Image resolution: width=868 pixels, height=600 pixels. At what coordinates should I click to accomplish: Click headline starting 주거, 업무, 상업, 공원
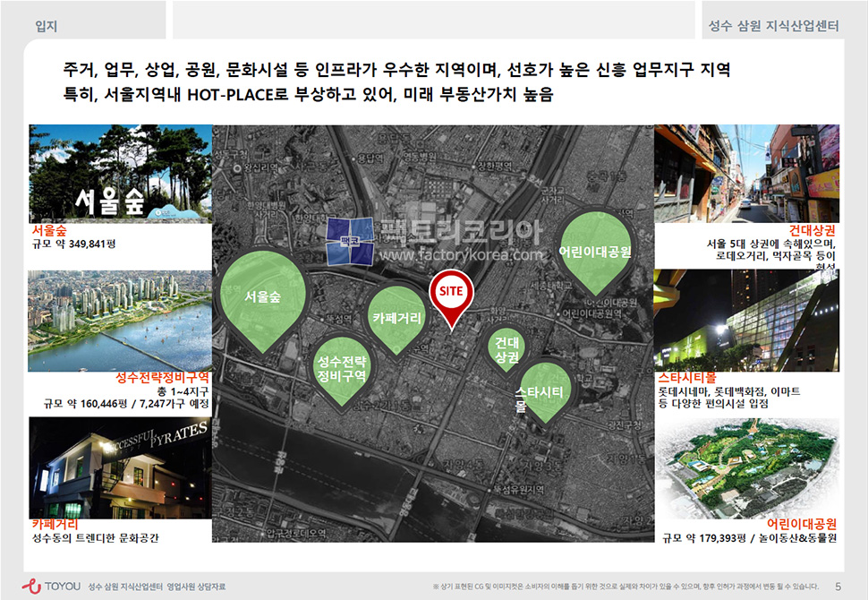click(396, 70)
